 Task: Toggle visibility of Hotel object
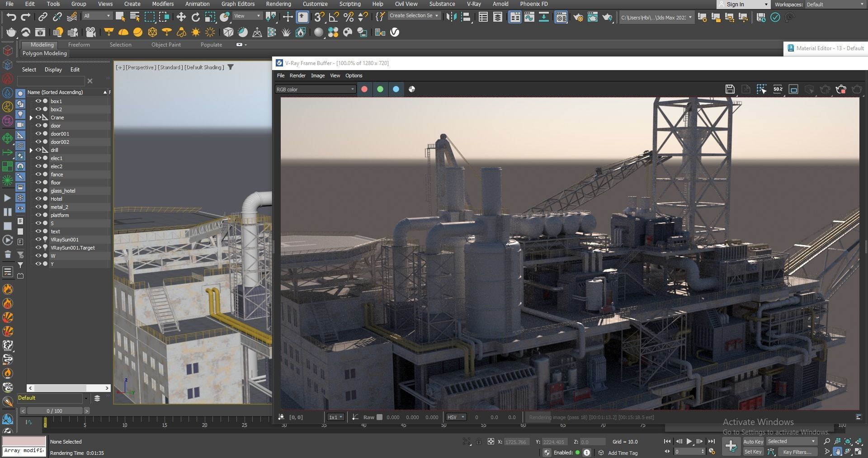click(38, 199)
